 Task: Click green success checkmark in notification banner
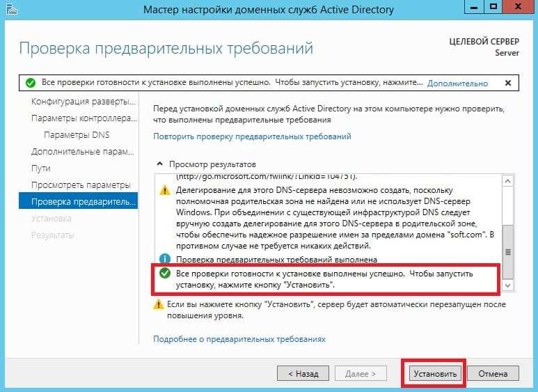coord(31,83)
